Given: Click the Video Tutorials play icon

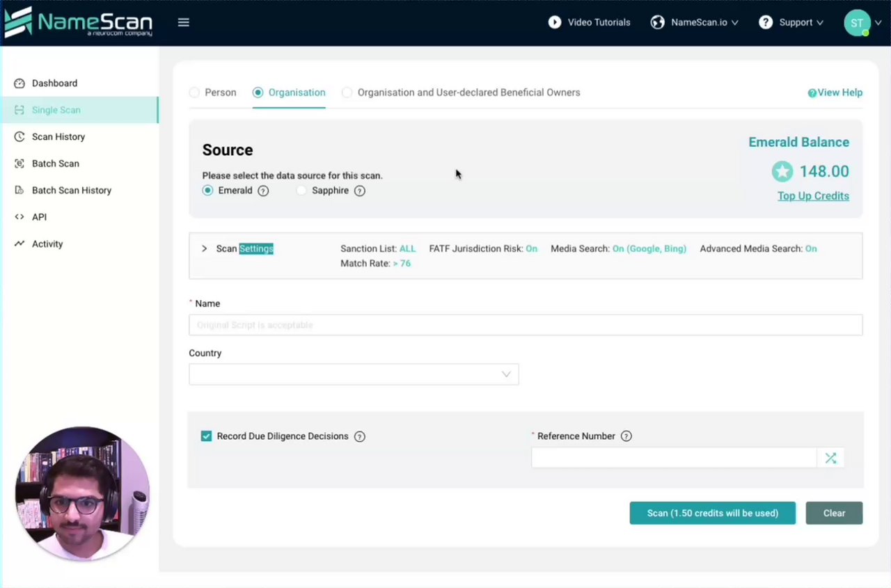Looking at the screenshot, I should 555,22.
